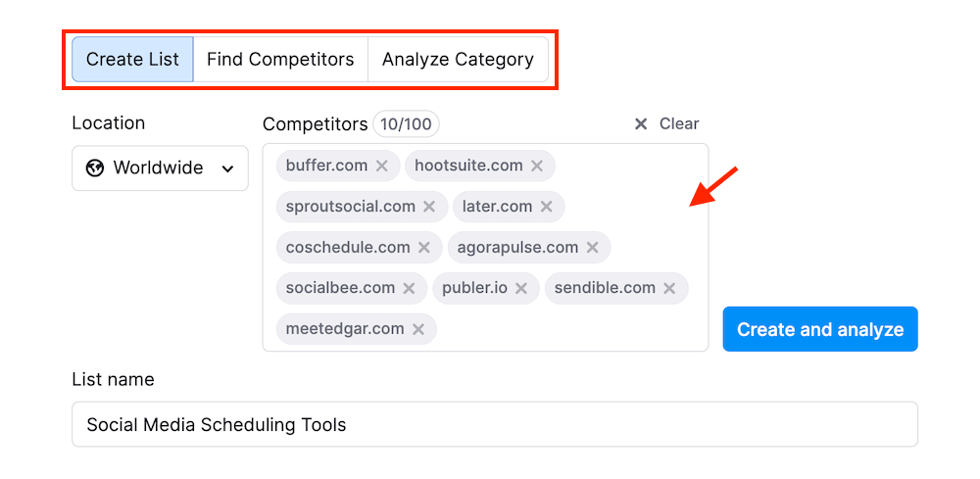Remove publer.io from competitors
Screen dimensions: 980x479
(521, 289)
